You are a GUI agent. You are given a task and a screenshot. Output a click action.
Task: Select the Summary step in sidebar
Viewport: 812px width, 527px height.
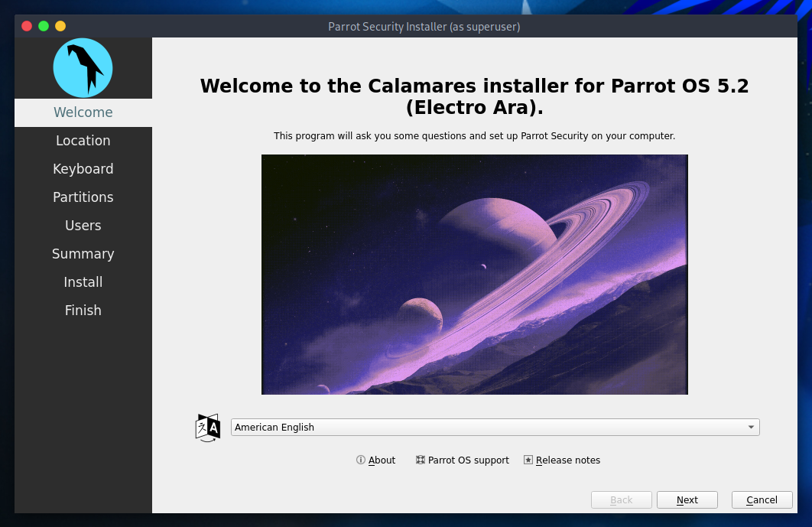click(x=83, y=254)
